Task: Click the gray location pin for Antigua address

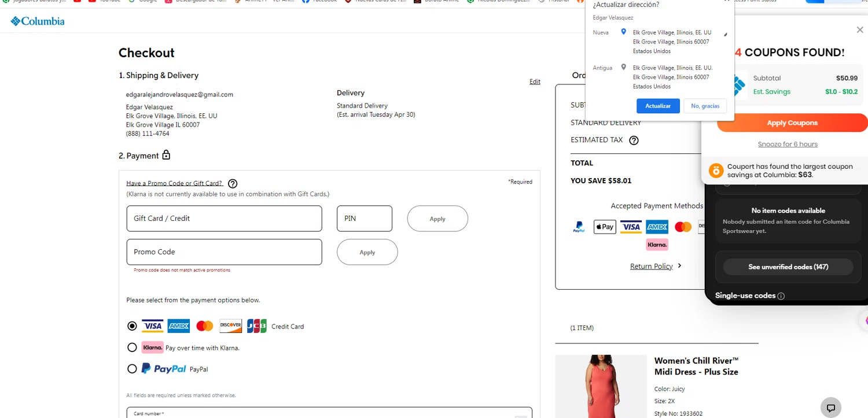Action: (x=623, y=67)
